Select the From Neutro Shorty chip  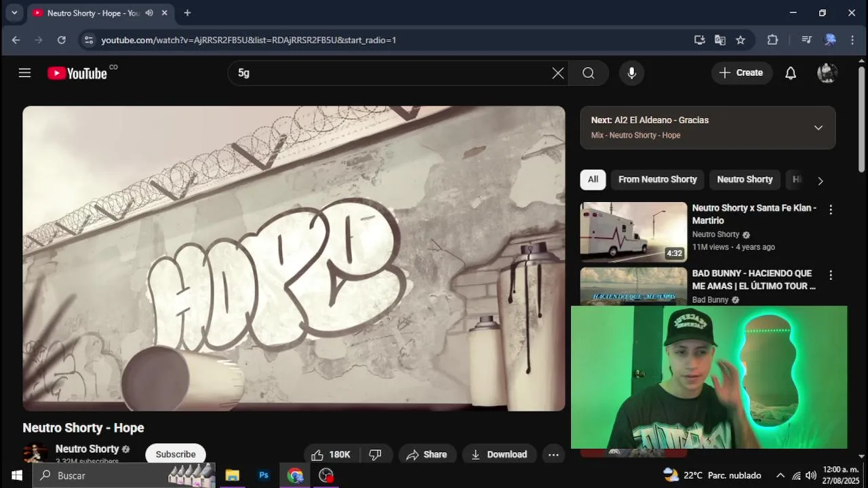[x=658, y=180]
